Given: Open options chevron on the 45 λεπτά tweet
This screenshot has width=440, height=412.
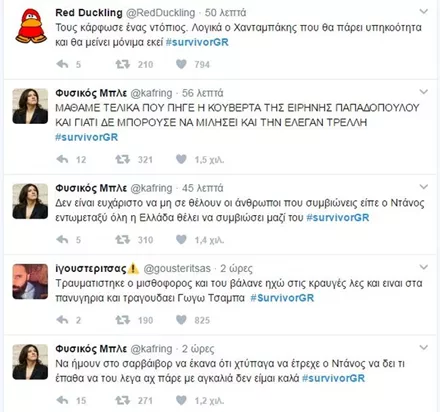Looking at the screenshot, I should [x=423, y=187].
